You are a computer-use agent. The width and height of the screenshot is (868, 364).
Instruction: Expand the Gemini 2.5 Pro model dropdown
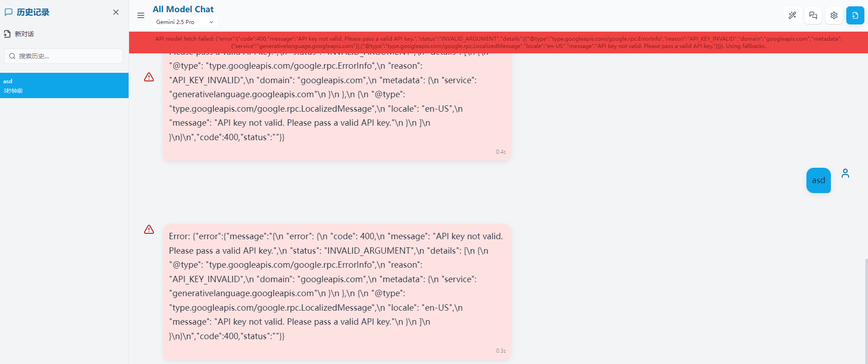pyautogui.click(x=185, y=22)
